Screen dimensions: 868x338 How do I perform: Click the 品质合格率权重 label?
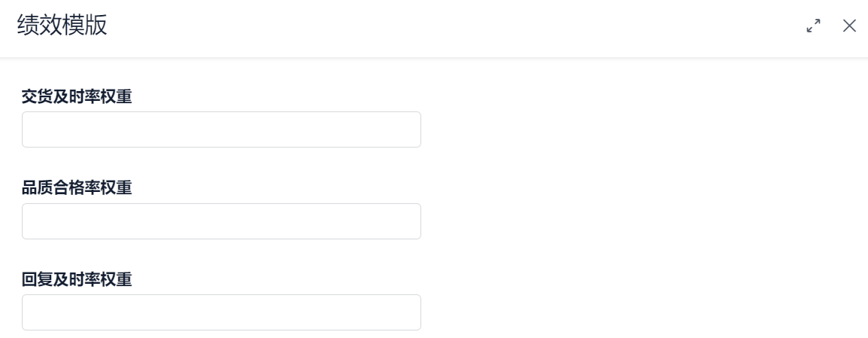pos(77,188)
